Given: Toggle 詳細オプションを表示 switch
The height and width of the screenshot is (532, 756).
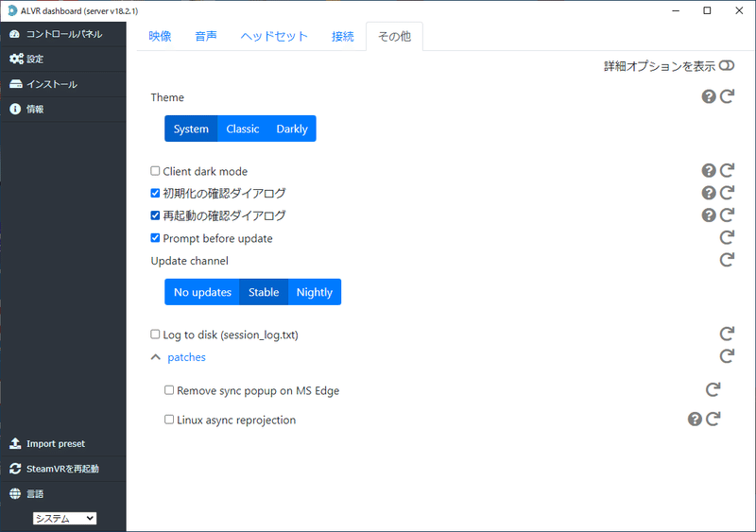Looking at the screenshot, I should tap(727, 65).
